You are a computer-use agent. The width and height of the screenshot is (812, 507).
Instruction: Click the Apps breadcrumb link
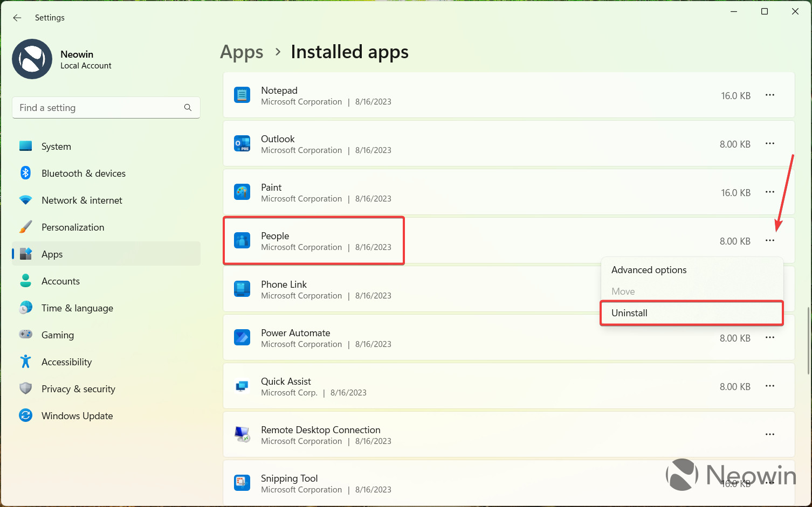(242, 51)
